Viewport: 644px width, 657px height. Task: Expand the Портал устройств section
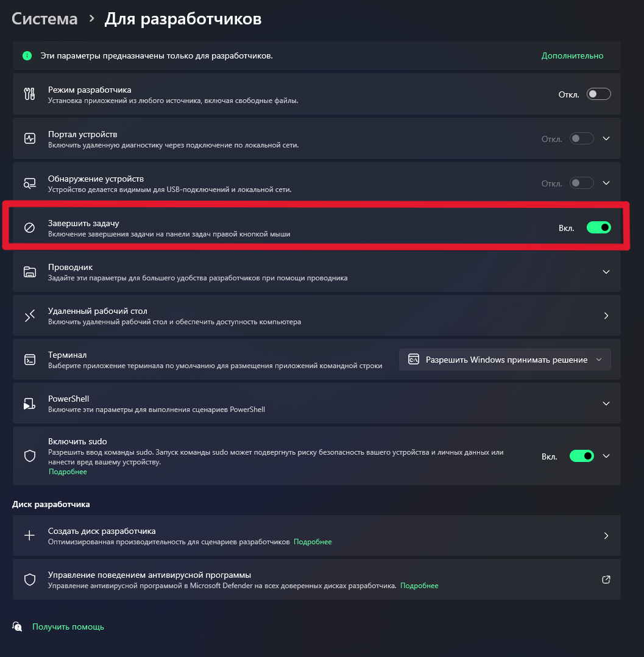(x=606, y=138)
